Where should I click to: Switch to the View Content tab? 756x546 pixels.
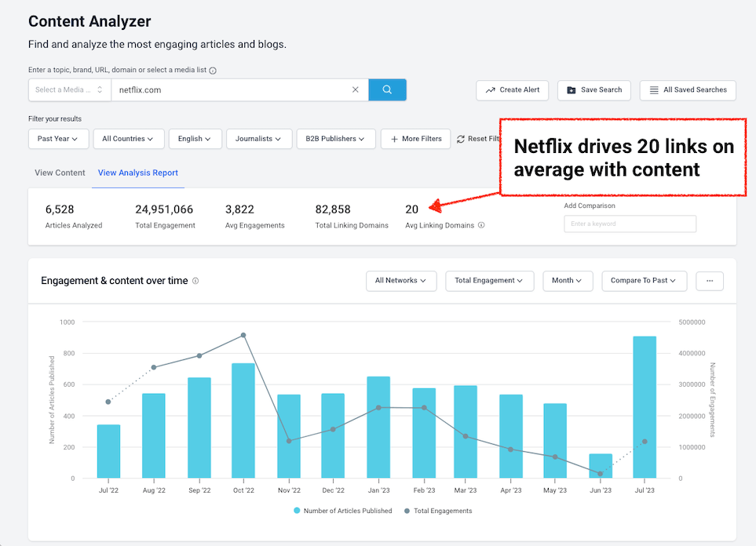tap(60, 173)
